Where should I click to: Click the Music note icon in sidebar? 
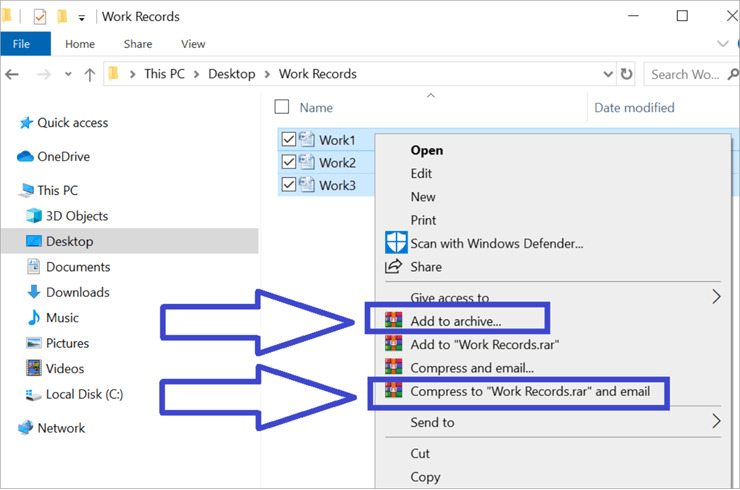[x=34, y=318]
